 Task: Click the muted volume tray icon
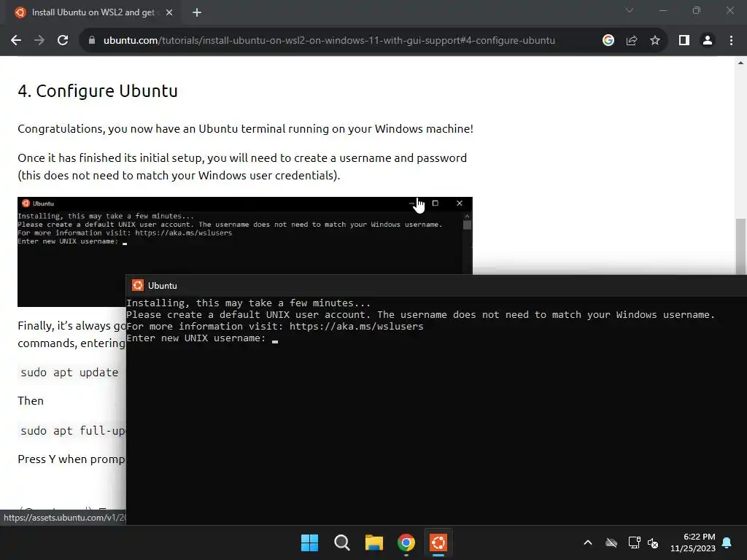point(653,542)
